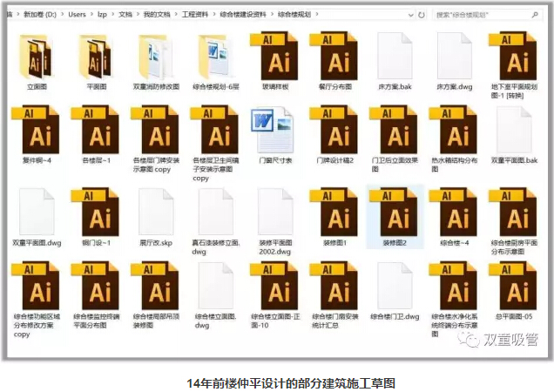Expand the address bar history dropdown
This screenshot has height=392, width=554.
[410, 14]
